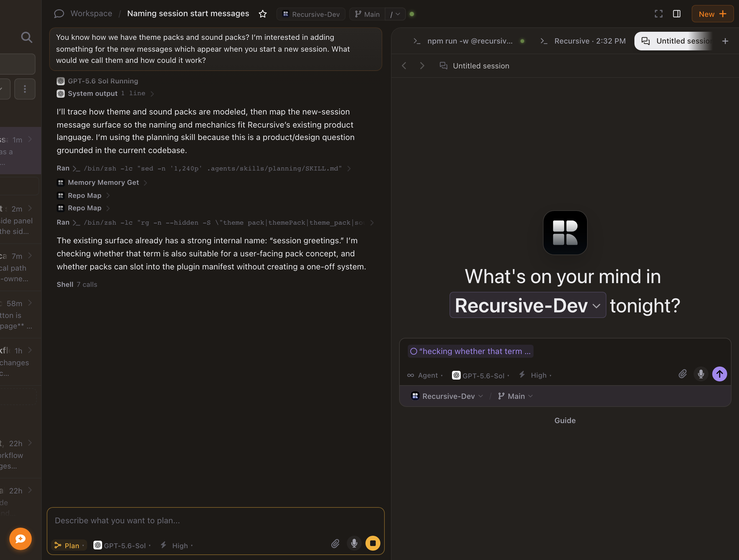Attach a file in the session composer

[x=683, y=374]
